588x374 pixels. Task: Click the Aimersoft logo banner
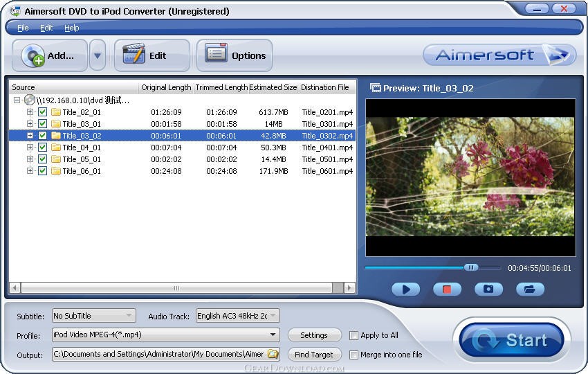(499, 55)
